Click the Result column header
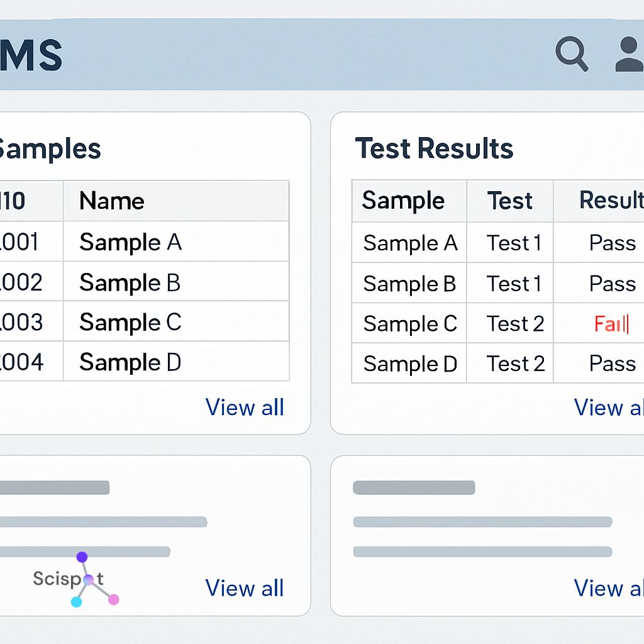This screenshot has width=644, height=644. tap(610, 200)
